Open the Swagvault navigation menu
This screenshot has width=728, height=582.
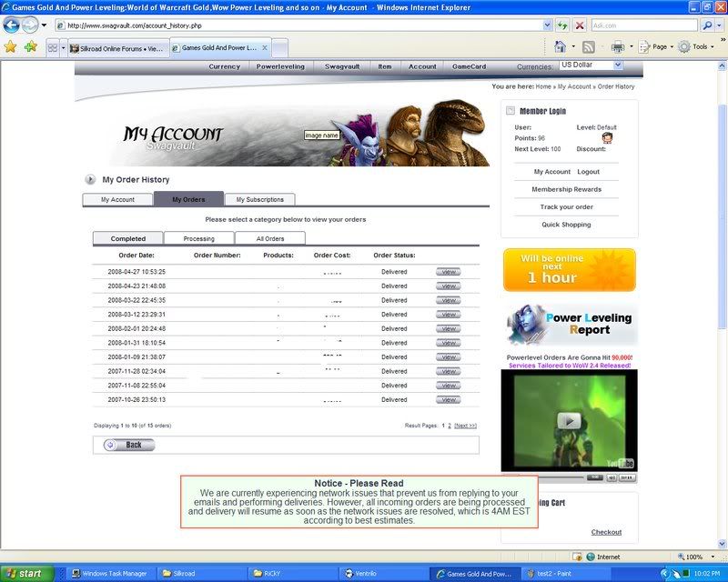click(342, 66)
